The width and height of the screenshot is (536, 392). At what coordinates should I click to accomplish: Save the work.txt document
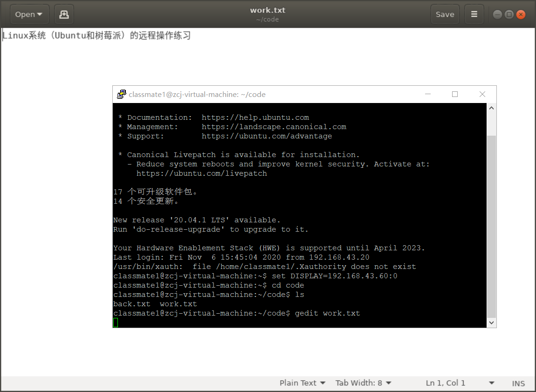tap(445, 14)
